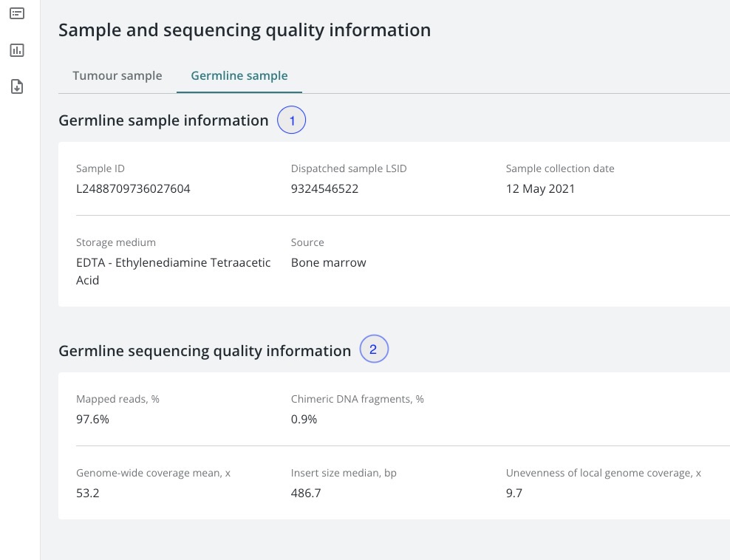The image size is (730, 560).
Task: Click the mapped reads value 97.6%
Action: pos(93,419)
